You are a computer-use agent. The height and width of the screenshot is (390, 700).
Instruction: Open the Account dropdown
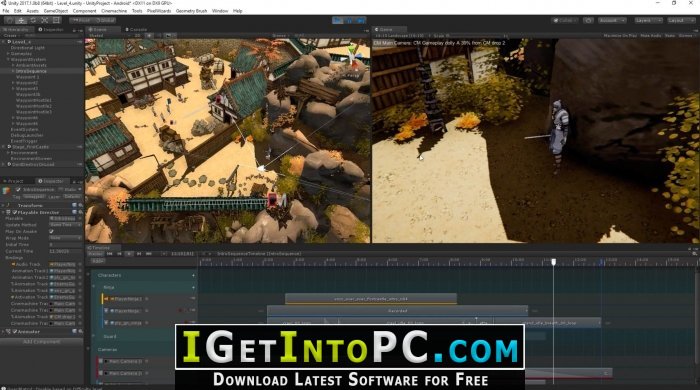[612, 21]
